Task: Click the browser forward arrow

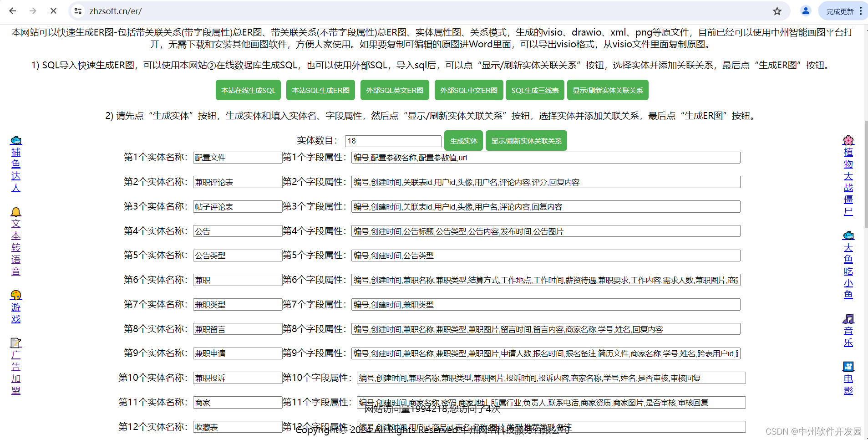Action: click(33, 11)
